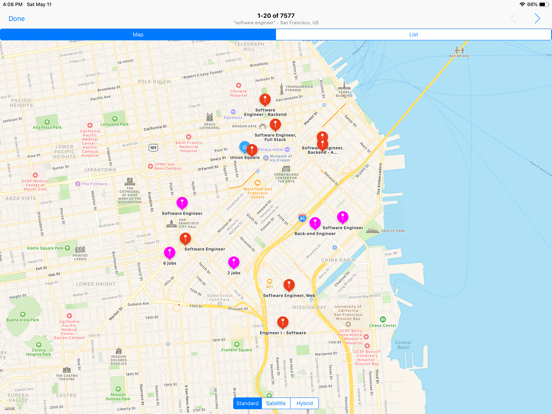This screenshot has width=552, height=414.
Task: Tap Ferry Building landmark icon
Action: [x=344, y=87]
